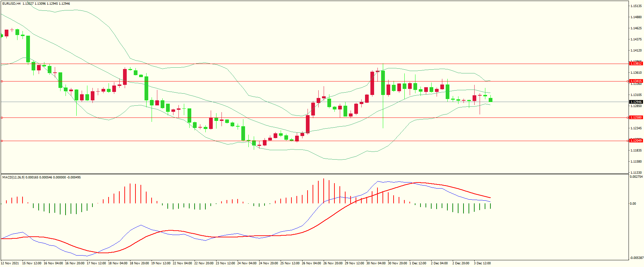The height and width of the screenshot is (267, 644).
Task: Click the 1.14120 price axis label
Action: [x=636, y=51]
